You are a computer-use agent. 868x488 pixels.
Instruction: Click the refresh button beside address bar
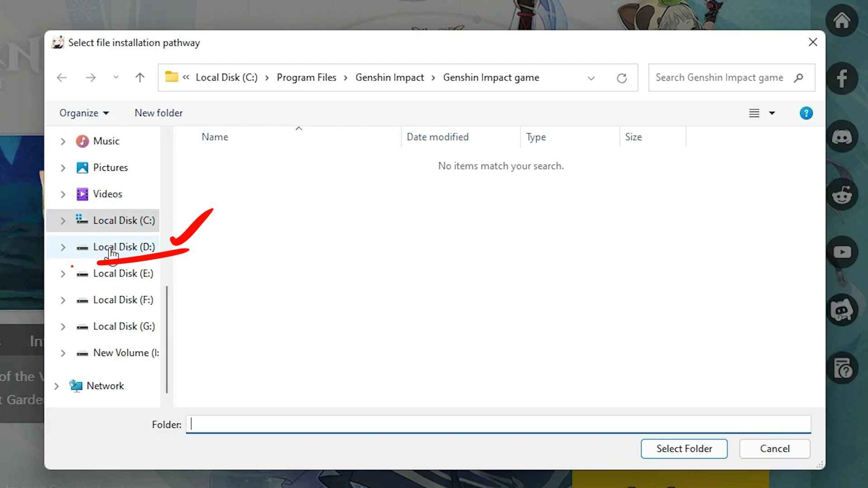tap(622, 78)
